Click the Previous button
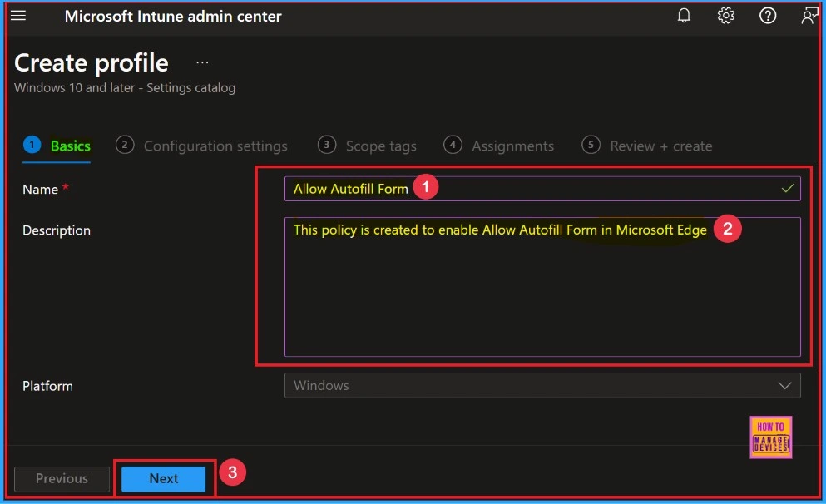This screenshot has height=504, width=826. 62,479
